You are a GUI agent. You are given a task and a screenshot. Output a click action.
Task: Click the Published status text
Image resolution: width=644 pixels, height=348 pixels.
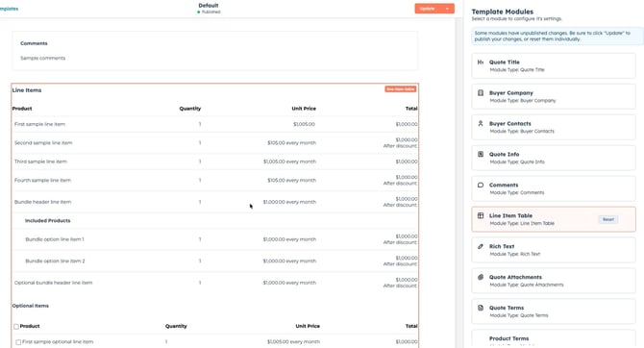211,12
